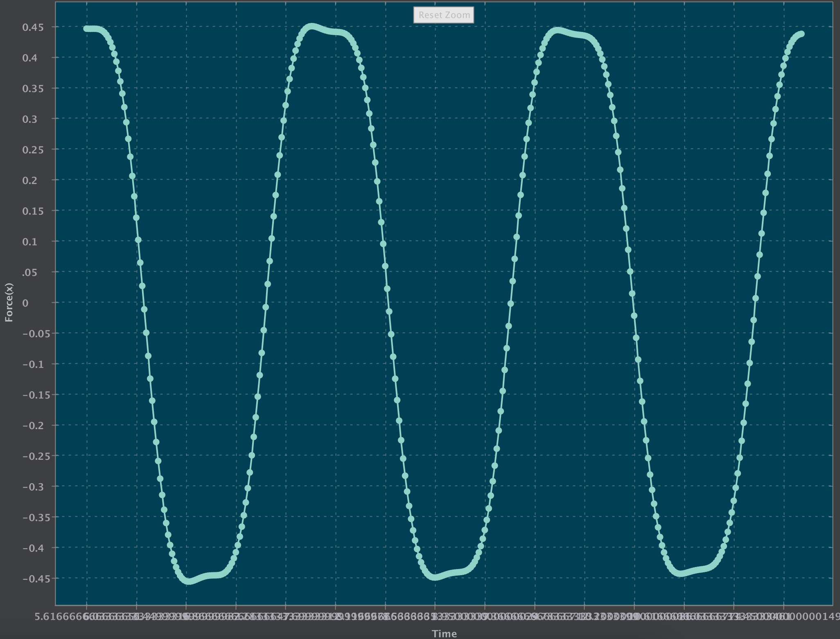Select the last data point of the curve
840x639 pixels.
802,34
